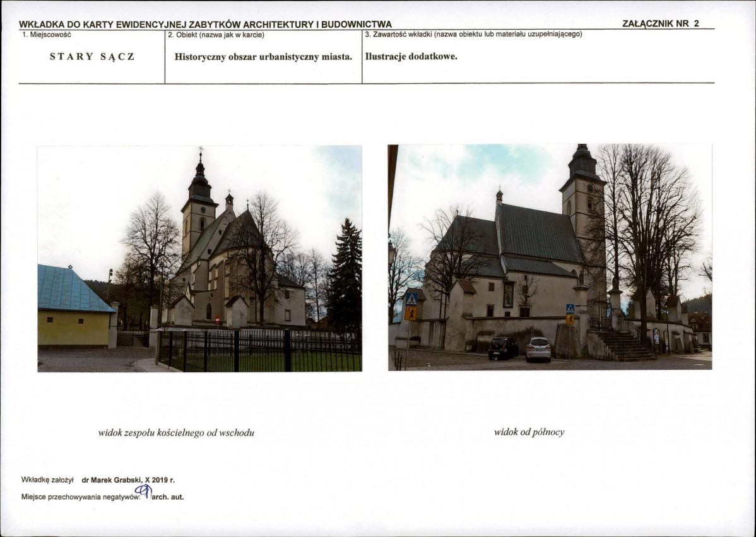Select the '2. Obiekt (nazwa jak w karcie)' label
The width and height of the screenshot is (756, 537).
216,35
